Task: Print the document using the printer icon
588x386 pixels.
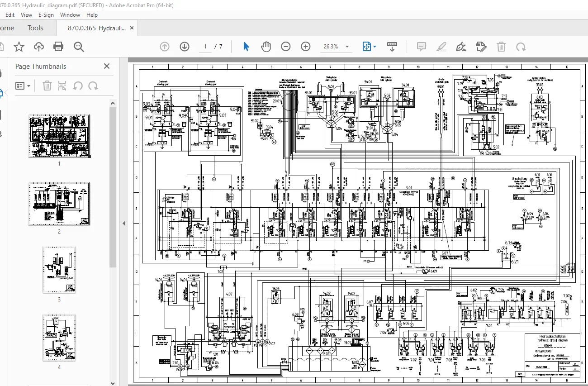Action: (58, 46)
